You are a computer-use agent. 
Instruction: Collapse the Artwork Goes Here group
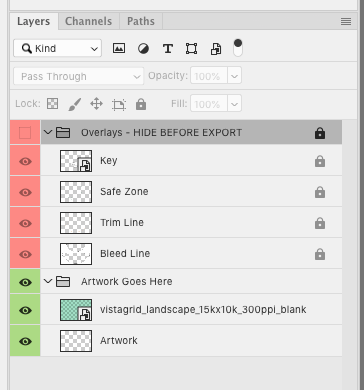[x=48, y=281]
